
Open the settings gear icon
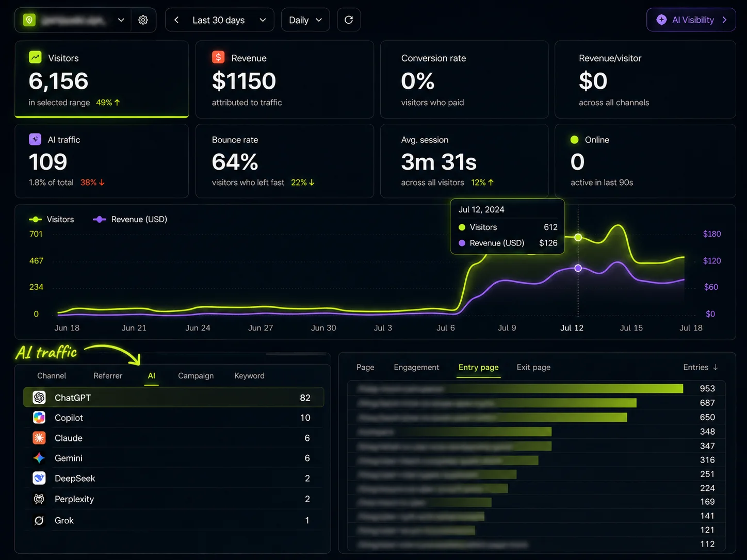tap(143, 20)
